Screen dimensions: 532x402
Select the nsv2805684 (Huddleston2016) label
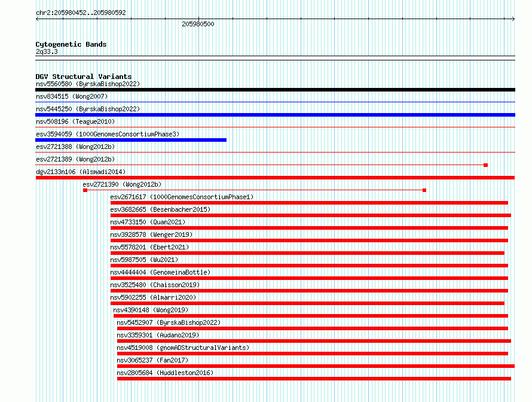165,373
